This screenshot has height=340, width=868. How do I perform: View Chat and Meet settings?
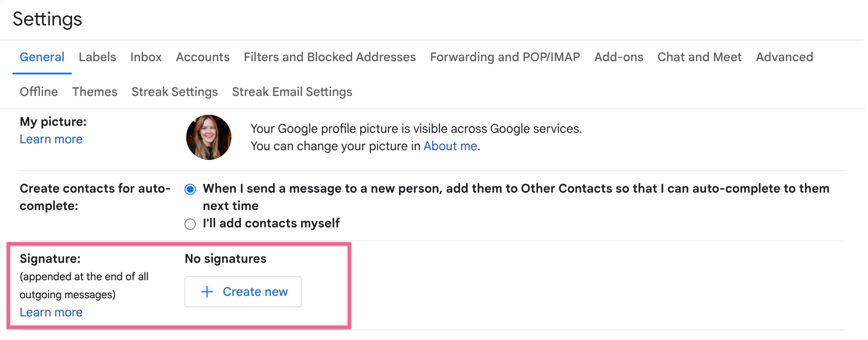coord(699,57)
